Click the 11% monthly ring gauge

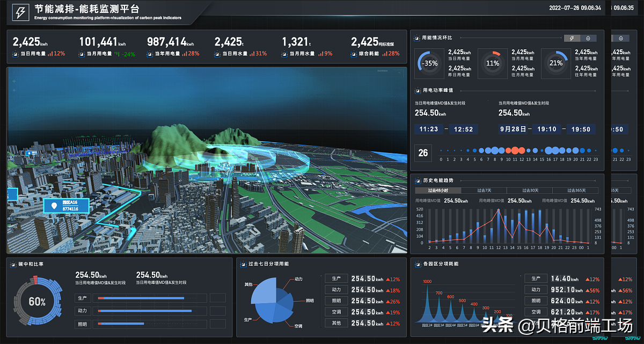coord(493,63)
